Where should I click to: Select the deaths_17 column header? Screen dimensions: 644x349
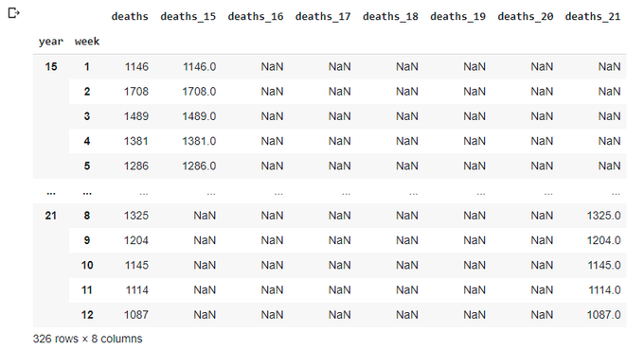pos(323,16)
